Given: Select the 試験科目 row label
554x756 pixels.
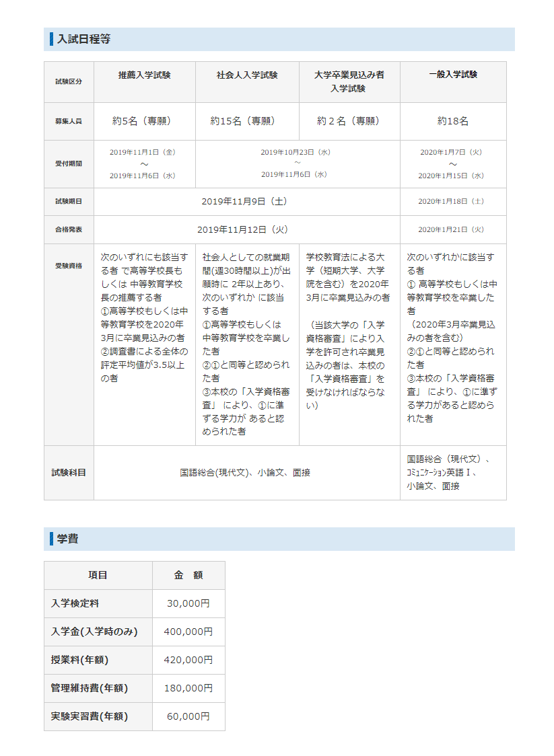Looking at the screenshot, I should point(69,472).
